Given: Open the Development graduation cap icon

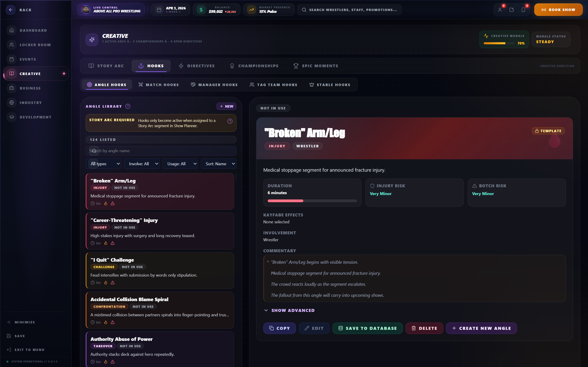Looking at the screenshot, I should (11, 117).
